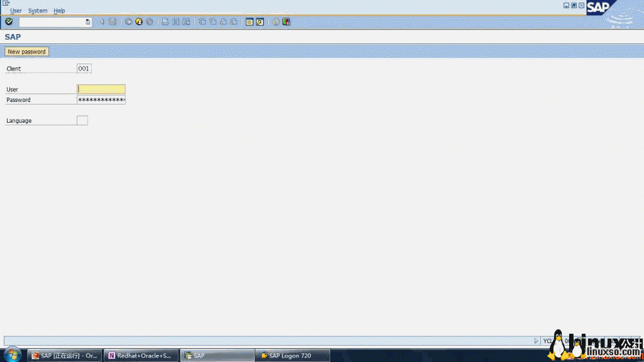Click the Find binoculars icon
The height and width of the screenshot is (362, 644).
176,22
